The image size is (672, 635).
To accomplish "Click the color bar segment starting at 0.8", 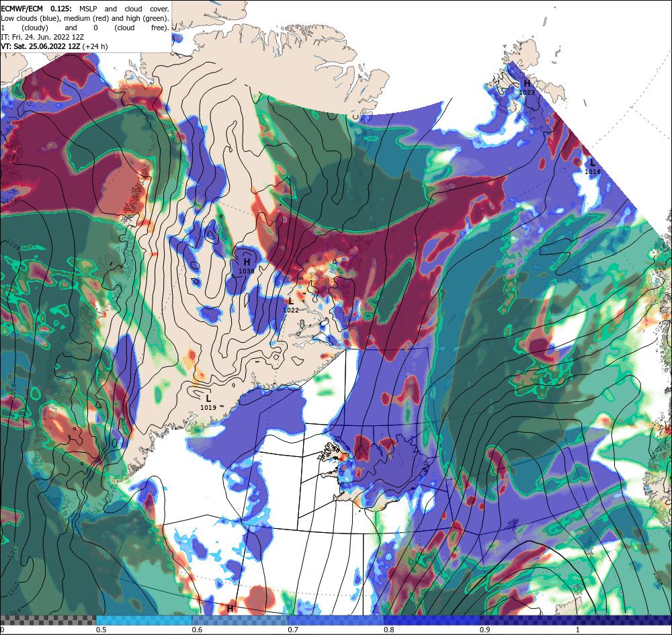I will tap(432, 620).
